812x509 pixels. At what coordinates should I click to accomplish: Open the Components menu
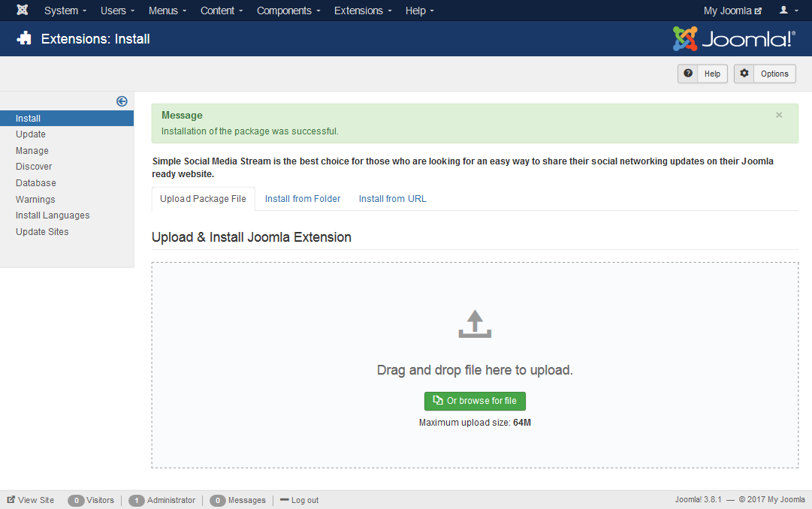(288, 11)
